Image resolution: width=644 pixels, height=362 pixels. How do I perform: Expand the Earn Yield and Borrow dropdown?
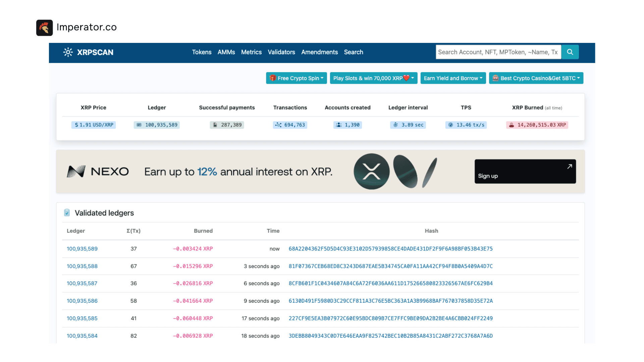[x=453, y=78]
